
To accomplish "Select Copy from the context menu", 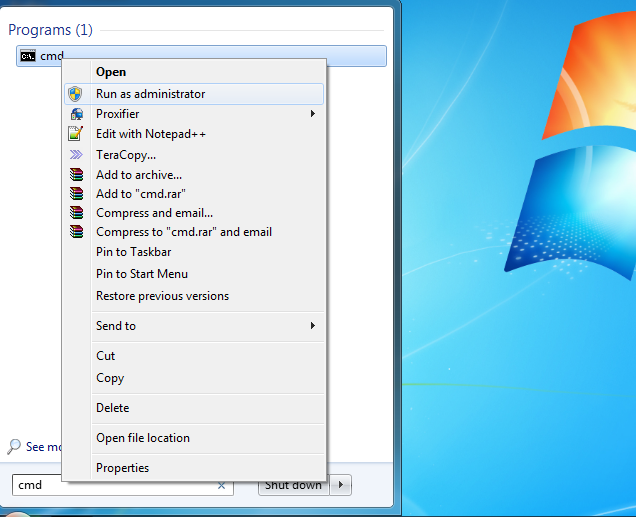I will click(x=195, y=378).
